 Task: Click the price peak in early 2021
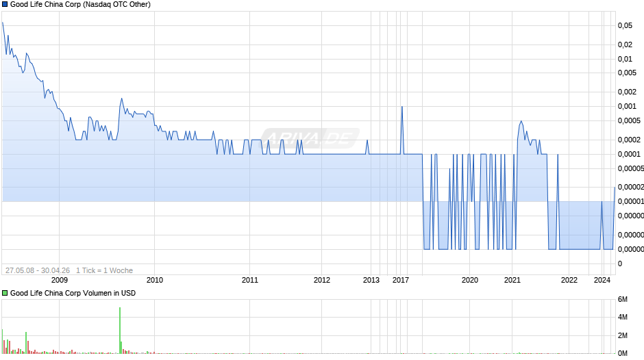[521, 122]
